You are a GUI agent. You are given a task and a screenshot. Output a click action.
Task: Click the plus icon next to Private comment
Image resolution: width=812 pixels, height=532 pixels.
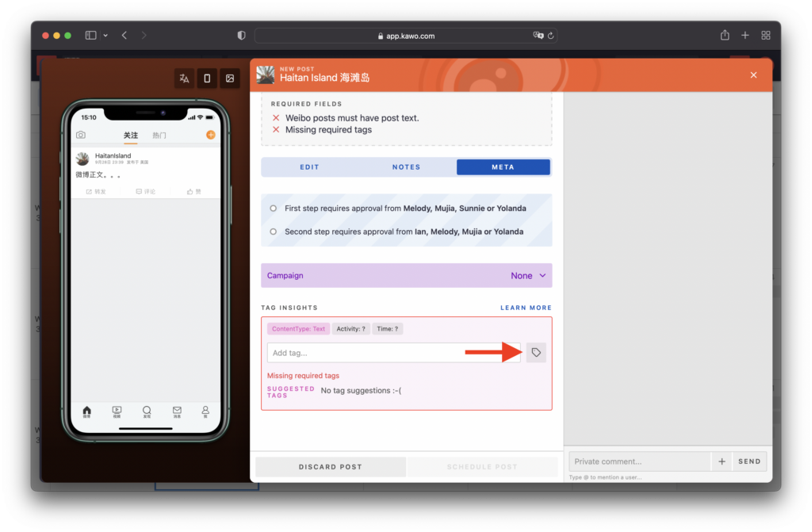[722, 461]
